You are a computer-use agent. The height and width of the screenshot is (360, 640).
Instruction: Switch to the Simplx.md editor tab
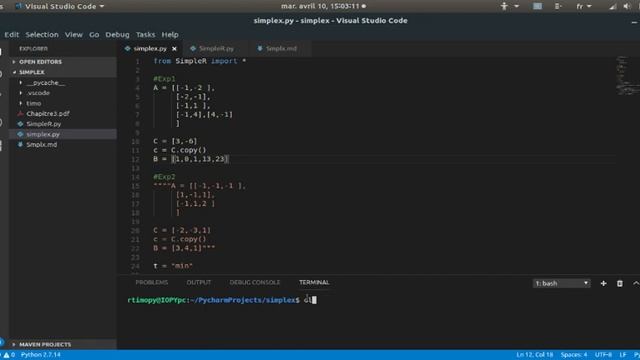point(281,49)
